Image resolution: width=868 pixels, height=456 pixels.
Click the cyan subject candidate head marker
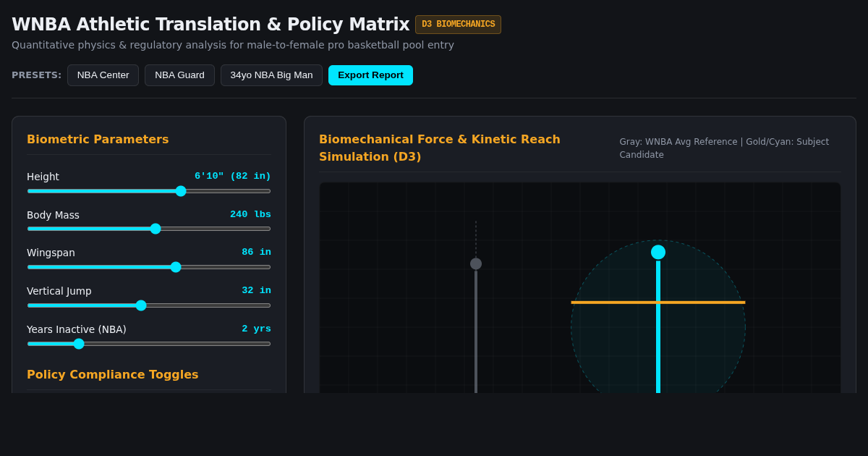click(x=658, y=252)
